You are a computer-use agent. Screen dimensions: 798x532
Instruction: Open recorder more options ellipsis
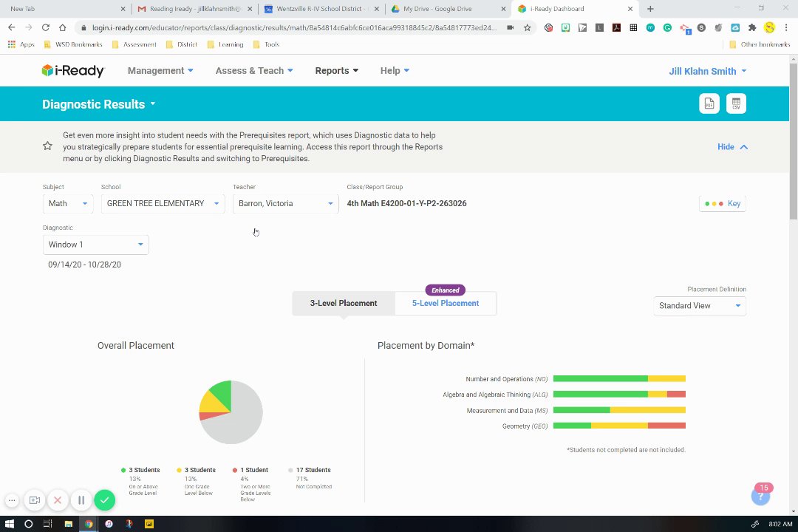(x=12, y=500)
